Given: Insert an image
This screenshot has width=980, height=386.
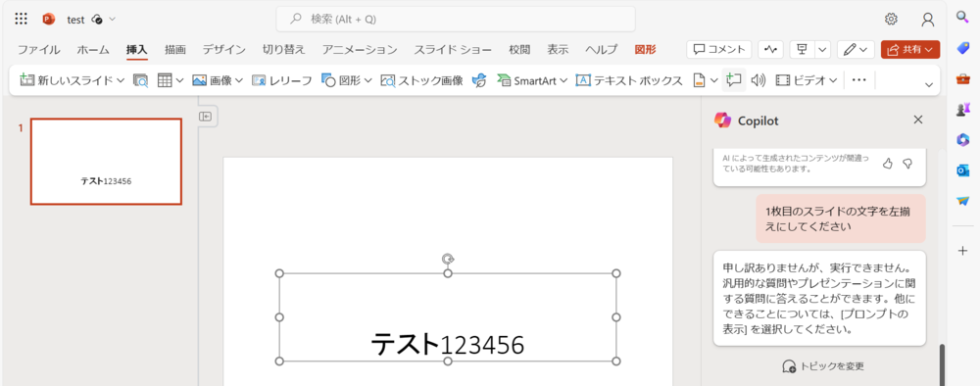Looking at the screenshot, I should coord(212,80).
